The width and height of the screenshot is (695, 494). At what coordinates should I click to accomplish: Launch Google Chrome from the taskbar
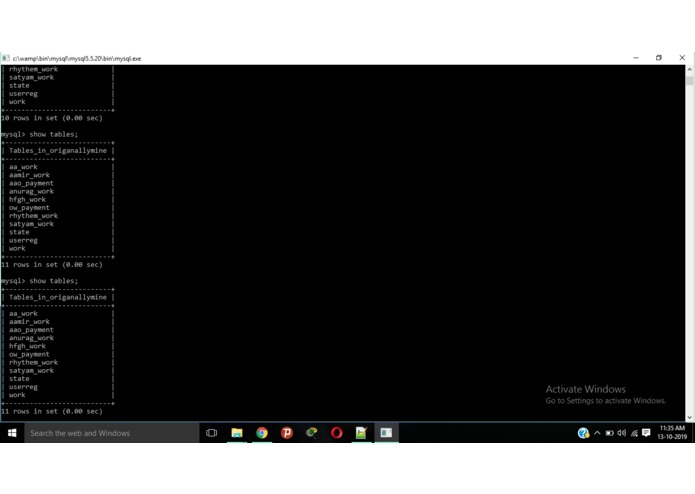tap(262, 433)
